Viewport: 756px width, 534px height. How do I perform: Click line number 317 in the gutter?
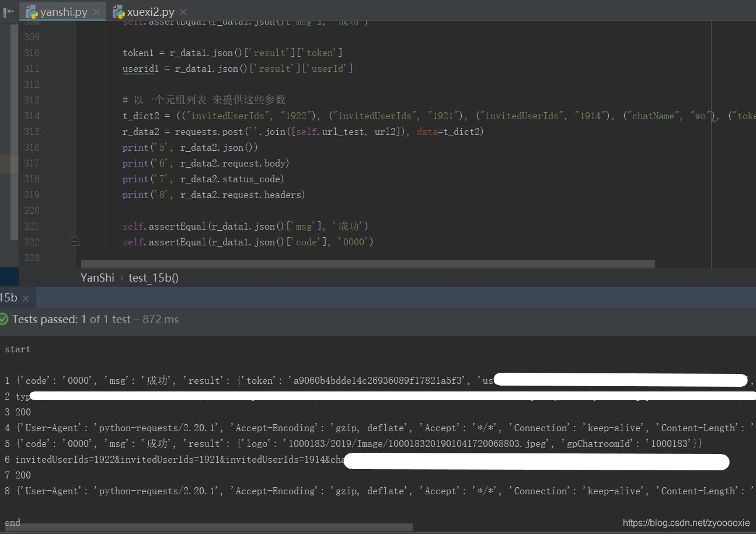click(32, 163)
